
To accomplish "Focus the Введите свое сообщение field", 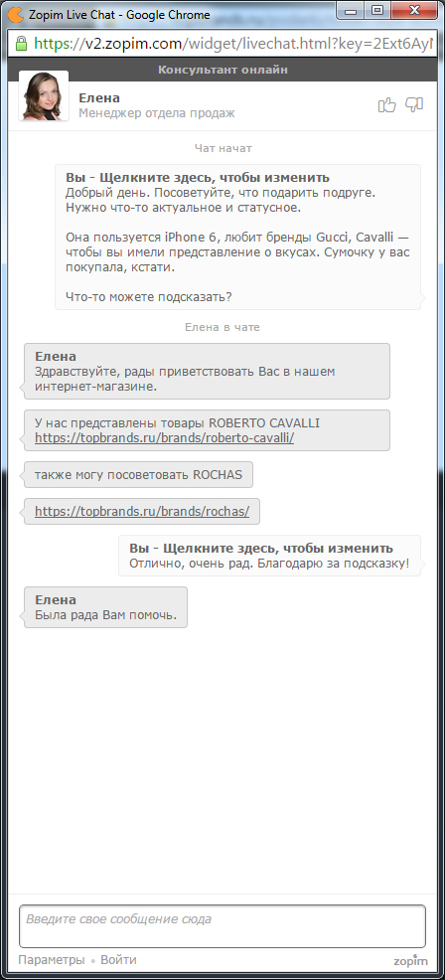I will [x=222, y=925].
